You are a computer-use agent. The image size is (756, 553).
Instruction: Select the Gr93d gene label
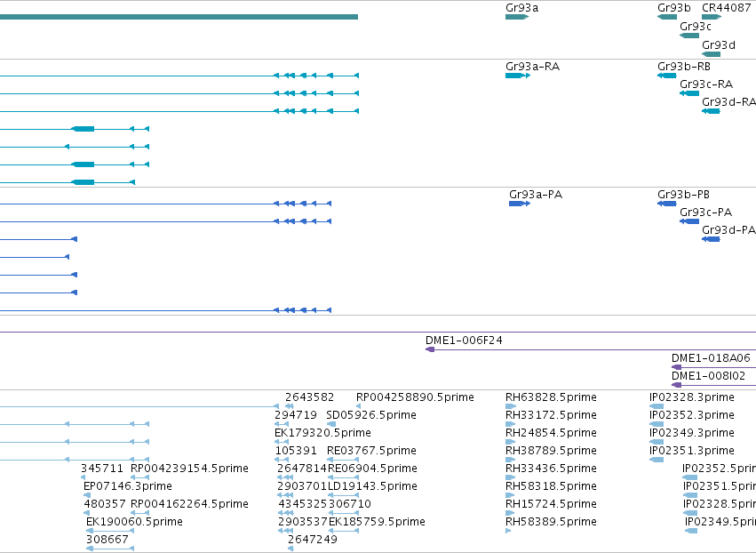coord(719,44)
